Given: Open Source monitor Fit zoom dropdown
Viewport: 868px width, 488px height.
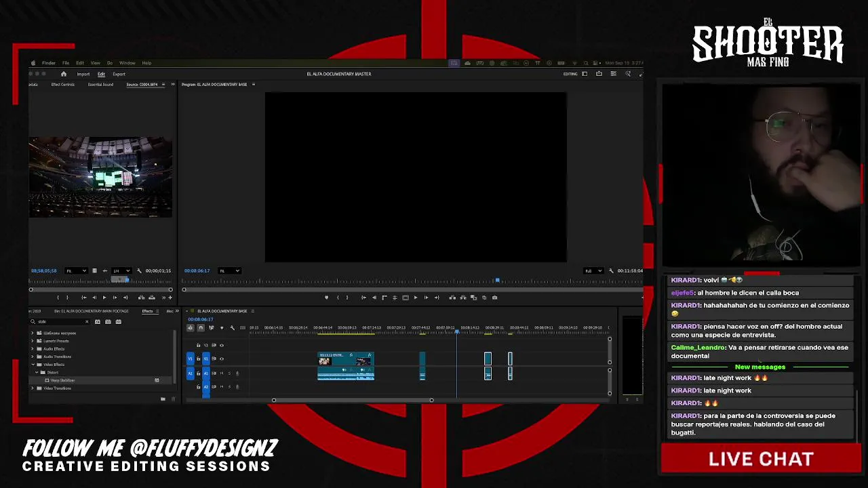Looking at the screenshot, I should point(77,270).
